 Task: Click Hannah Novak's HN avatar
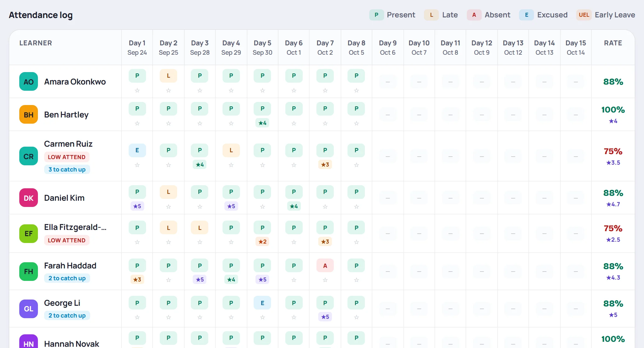(29, 342)
